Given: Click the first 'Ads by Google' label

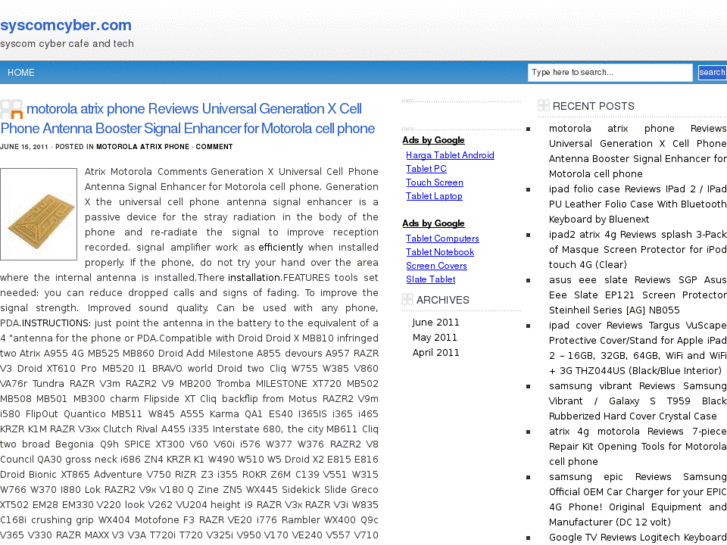Looking at the screenshot, I should point(433,140).
